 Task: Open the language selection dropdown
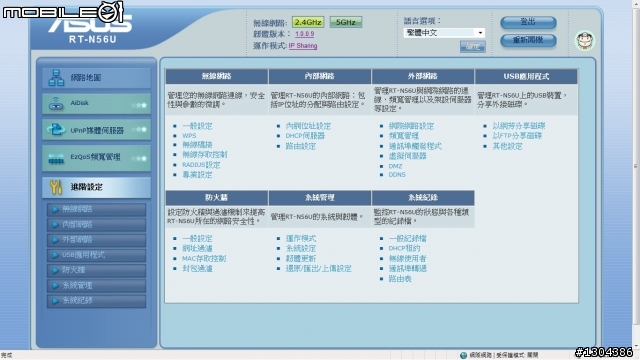pyautogui.click(x=444, y=33)
